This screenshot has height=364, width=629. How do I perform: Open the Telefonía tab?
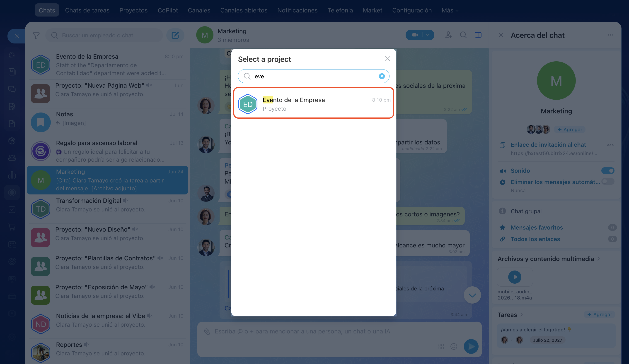[x=340, y=10]
